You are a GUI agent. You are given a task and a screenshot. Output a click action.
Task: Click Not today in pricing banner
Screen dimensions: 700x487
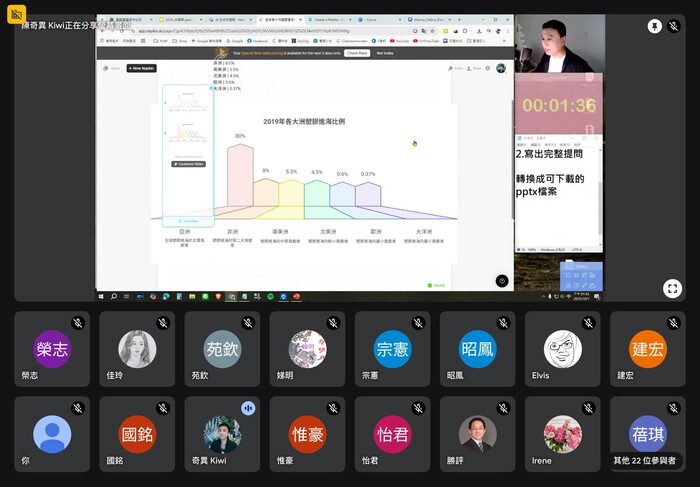coord(385,53)
